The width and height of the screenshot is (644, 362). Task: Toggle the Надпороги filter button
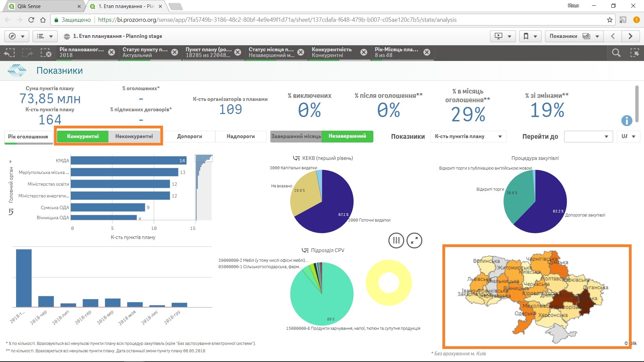click(x=240, y=136)
